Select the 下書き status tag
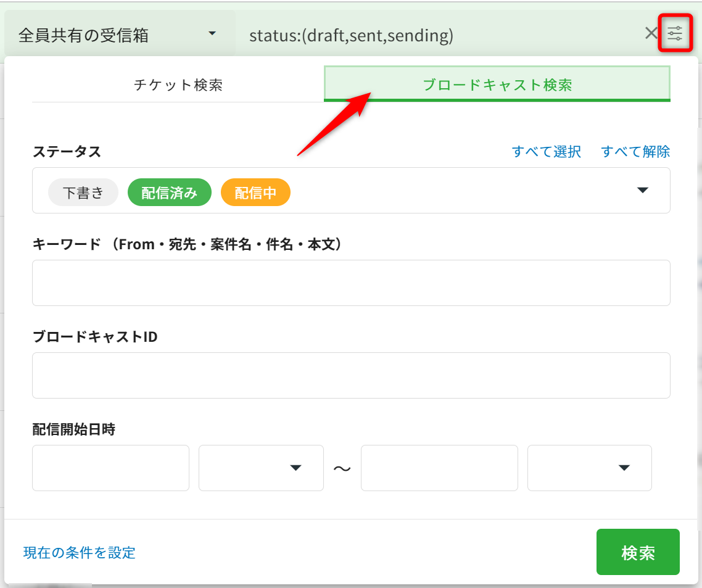The height and width of the screenshot is (588, 702). coord(83,192)
